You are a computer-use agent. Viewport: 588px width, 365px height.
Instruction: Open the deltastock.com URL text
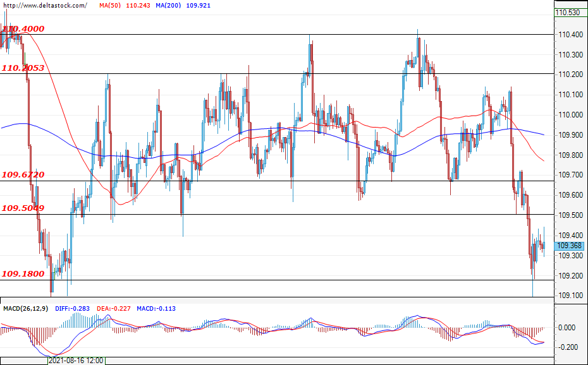(x=44, y=5)
